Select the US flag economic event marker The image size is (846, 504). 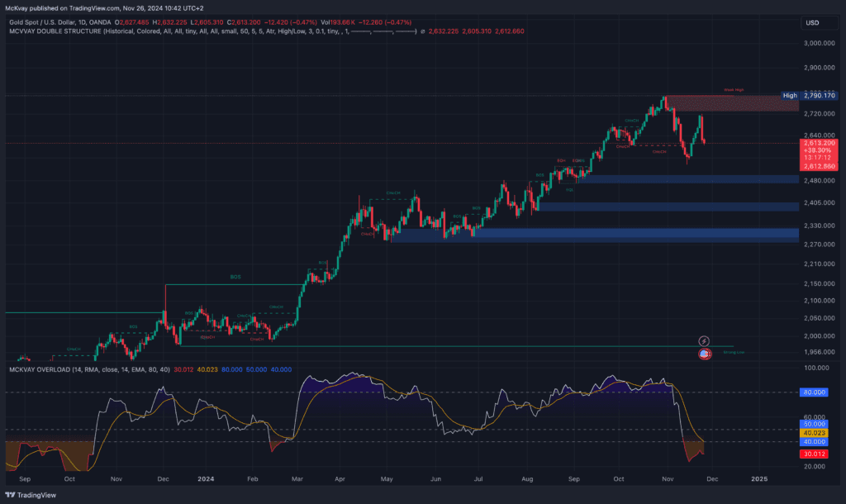coord(703,354)
